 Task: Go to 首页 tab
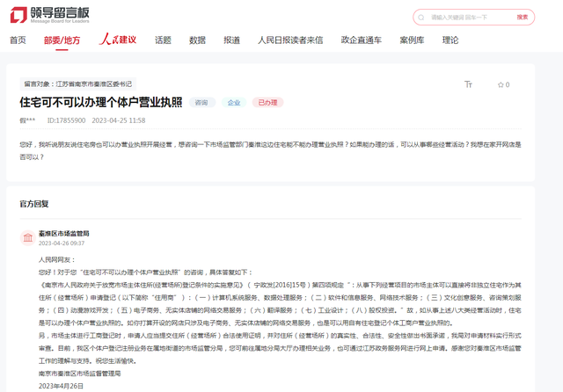(18, 40)
